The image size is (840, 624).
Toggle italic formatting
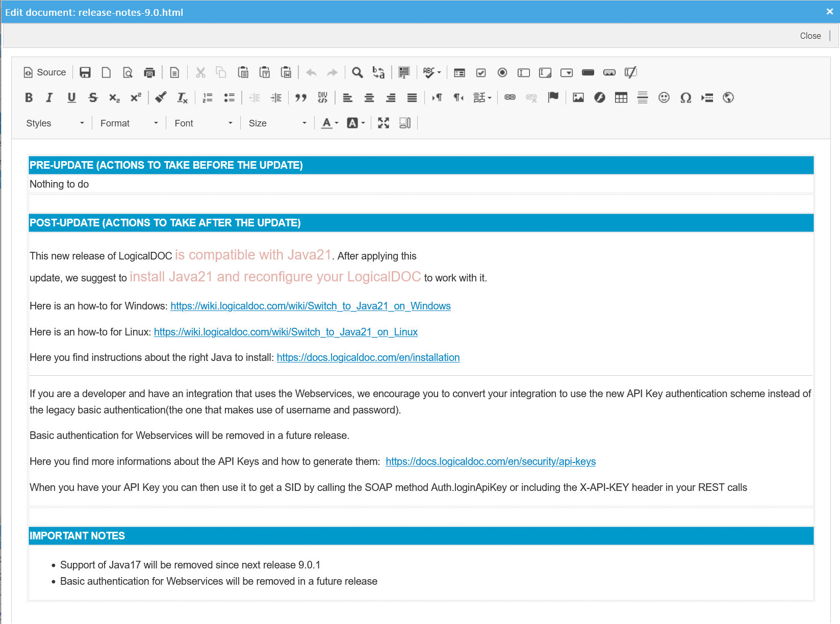pos(49,97)
